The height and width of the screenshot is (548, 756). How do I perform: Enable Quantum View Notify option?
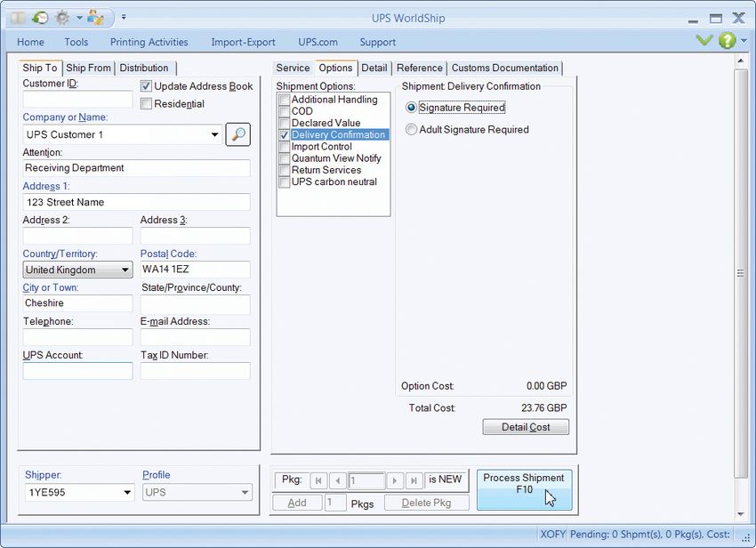pos(284,158)
